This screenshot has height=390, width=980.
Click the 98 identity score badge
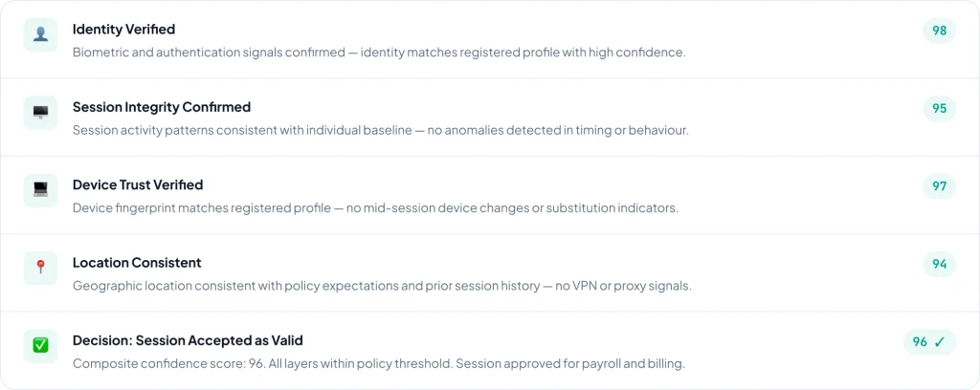(939, 31)
